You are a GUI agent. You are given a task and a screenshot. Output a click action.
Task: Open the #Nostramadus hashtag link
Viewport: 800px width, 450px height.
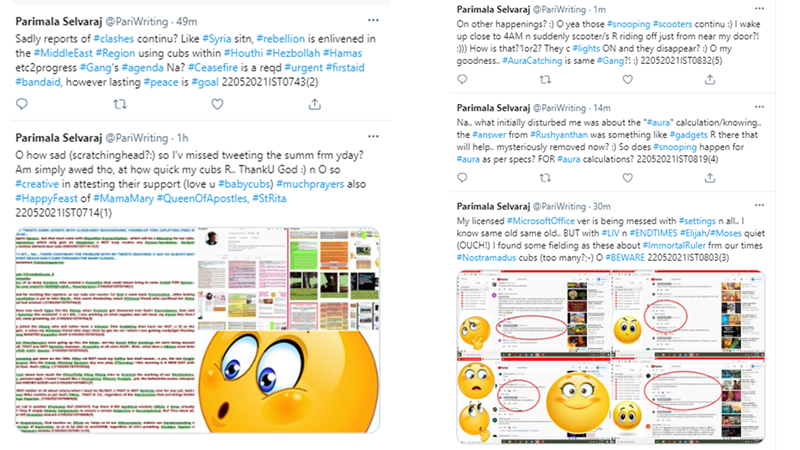point(486,258)
